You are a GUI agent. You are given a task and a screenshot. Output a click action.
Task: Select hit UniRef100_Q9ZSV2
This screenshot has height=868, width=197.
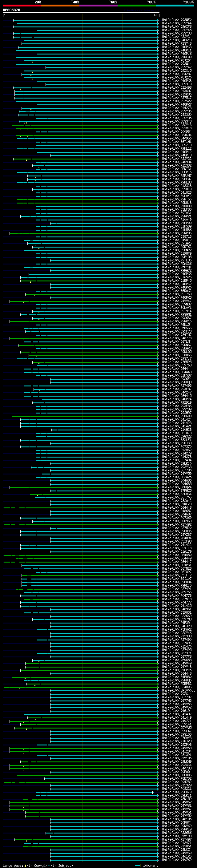click(176, 101)
